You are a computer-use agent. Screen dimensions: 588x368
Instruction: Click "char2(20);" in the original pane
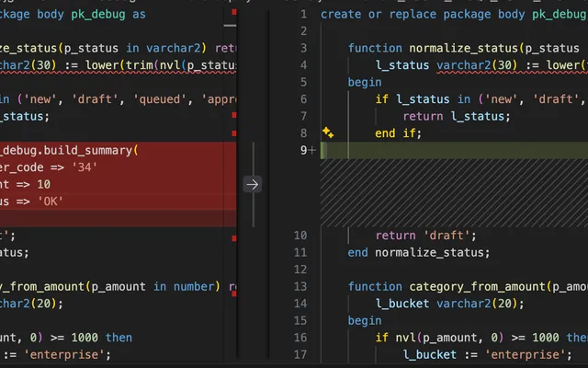[x=31, y=304]
